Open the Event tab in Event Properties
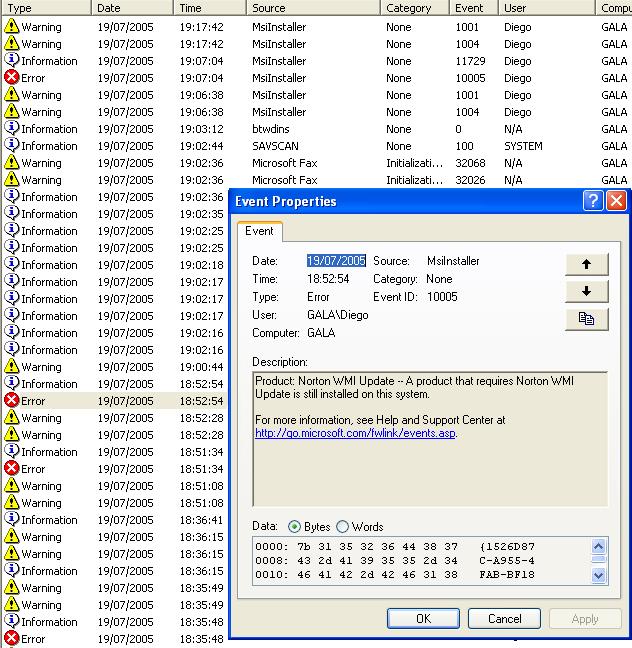The height and width of the screenshot is (648, 632). (x=260, y=231)
